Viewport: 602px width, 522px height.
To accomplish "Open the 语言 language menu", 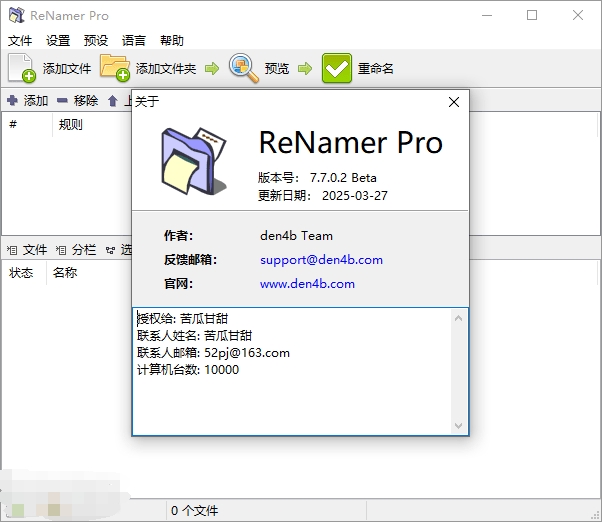I will (x=134, y=41).
